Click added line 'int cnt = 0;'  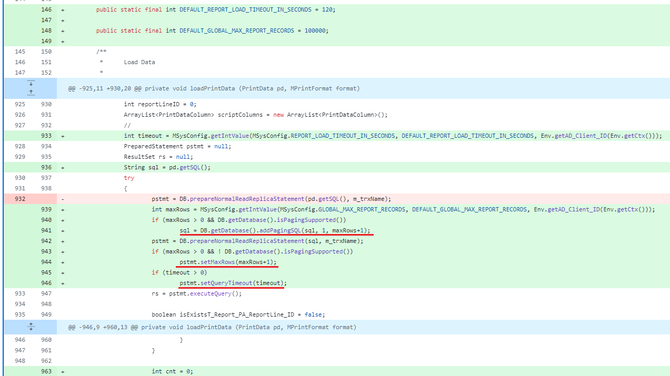(172, 372)
